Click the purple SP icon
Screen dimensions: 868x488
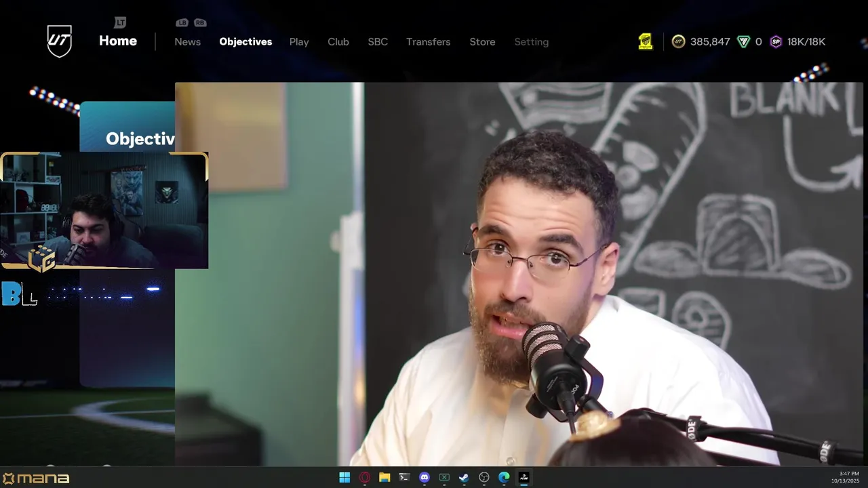coord(776,42)
